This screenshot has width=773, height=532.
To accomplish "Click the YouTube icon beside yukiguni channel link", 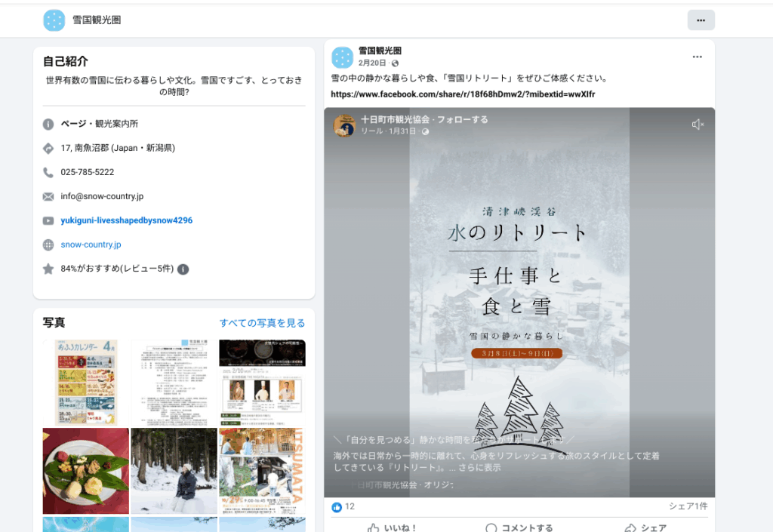I will pos(48,220).
